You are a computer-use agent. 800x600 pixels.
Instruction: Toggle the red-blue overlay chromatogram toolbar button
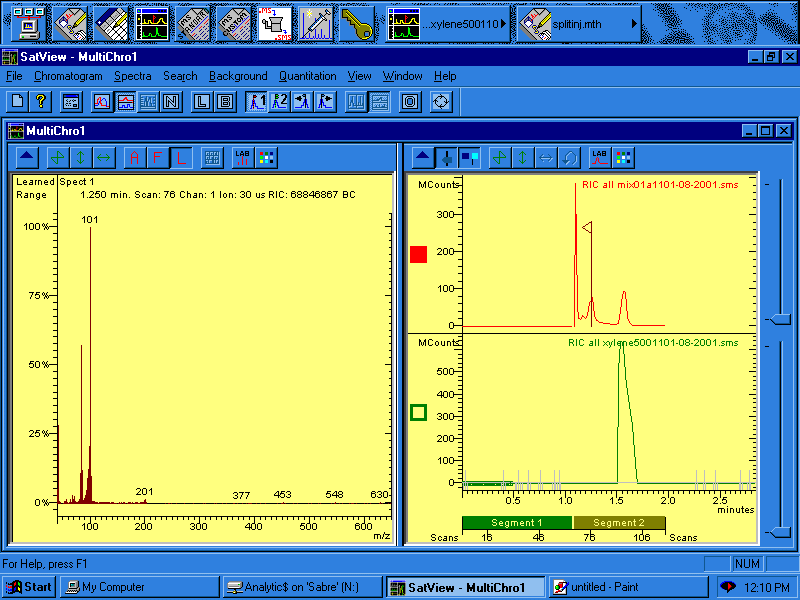pyautogui.click(x=102, y=102)
